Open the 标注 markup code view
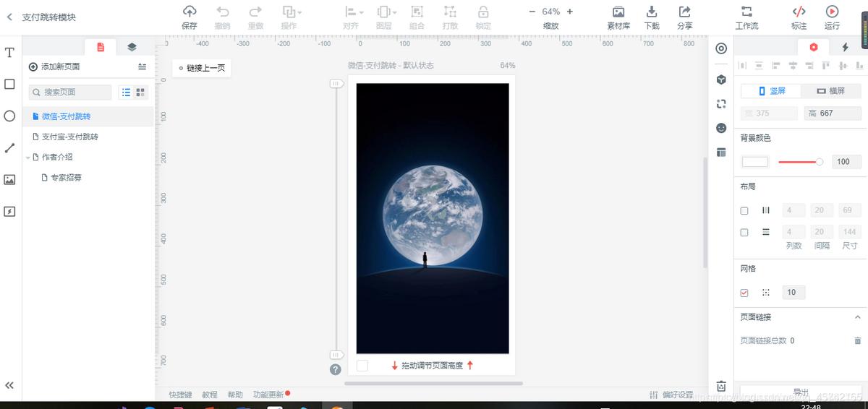Screen dimensions: 868x409 (799, 12)
